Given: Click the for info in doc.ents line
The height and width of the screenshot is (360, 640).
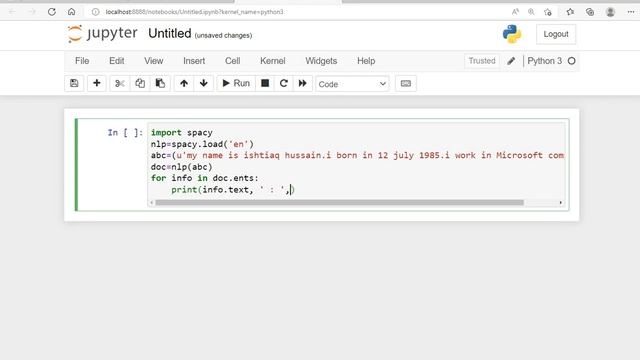Looking at the screenshot, I should tap(204, 178).
